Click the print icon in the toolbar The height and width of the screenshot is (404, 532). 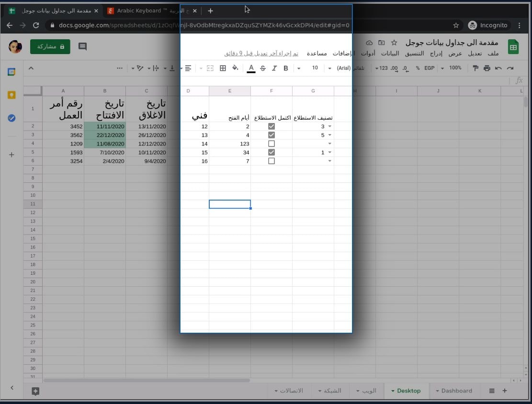(487, 68)
